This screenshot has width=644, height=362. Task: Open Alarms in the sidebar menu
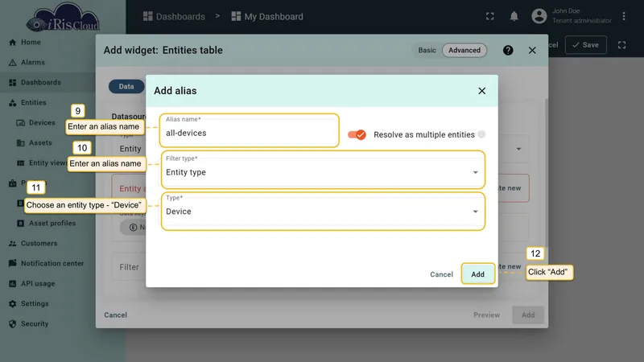[x=33, y=63]
